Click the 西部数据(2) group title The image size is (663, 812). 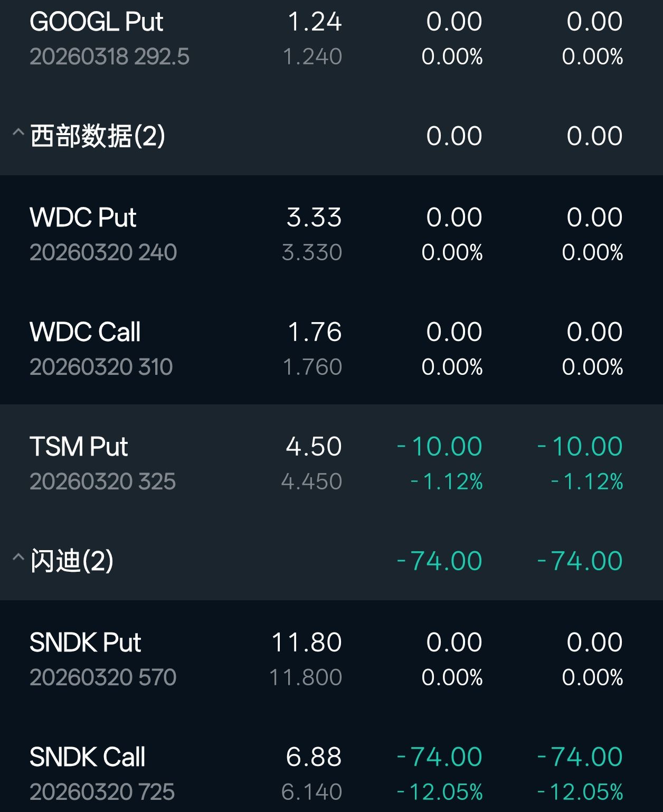point(98,136)
